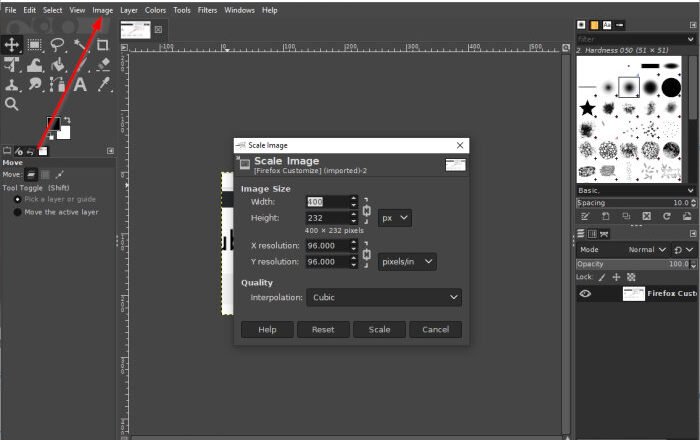The height and width of the screenshot is (440, 700).
Task: Select the Unified Transform tool
Action: pyautogui.click(x=12, y=65)
